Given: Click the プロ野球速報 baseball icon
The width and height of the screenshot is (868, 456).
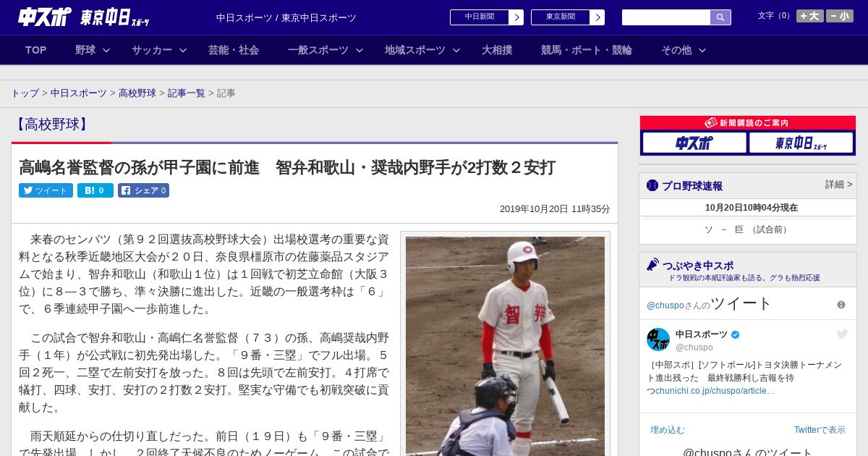Looking at the screenshot, I should click(x=652, y=185).
